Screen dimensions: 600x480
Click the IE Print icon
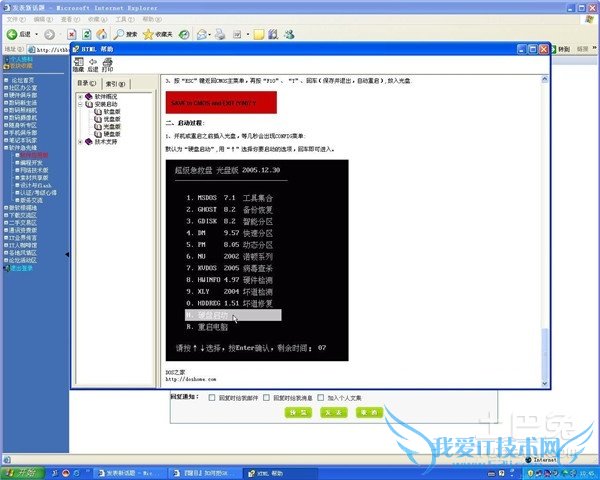point(220,34)
